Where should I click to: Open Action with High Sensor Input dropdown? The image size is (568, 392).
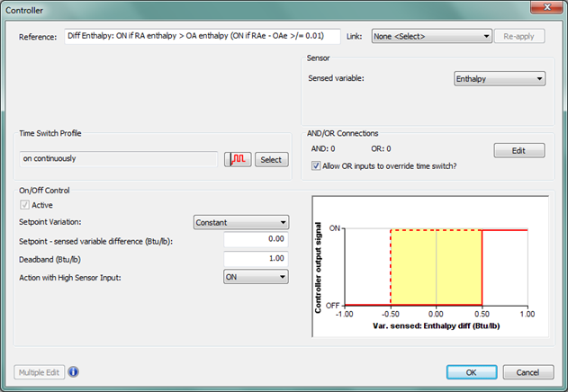[256, 277]
